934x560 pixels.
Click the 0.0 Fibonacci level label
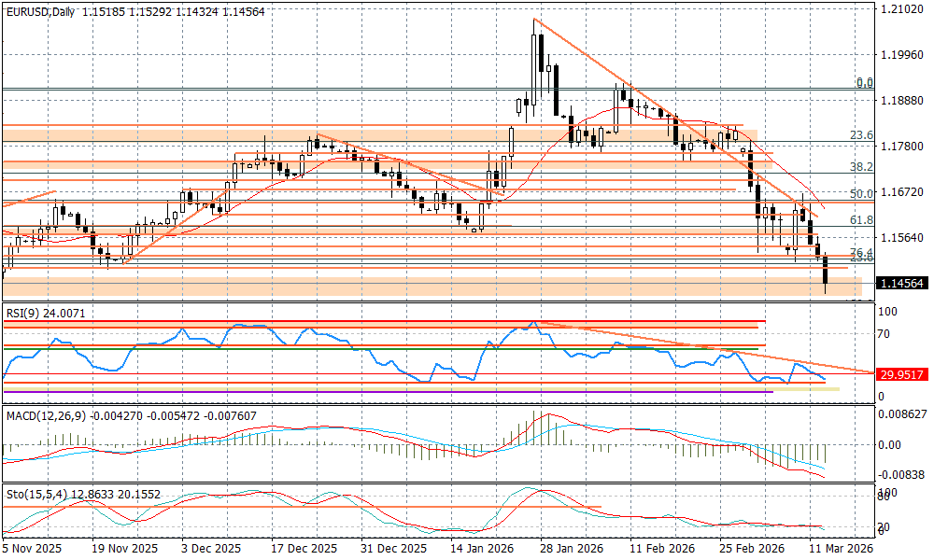click(865, 83)
